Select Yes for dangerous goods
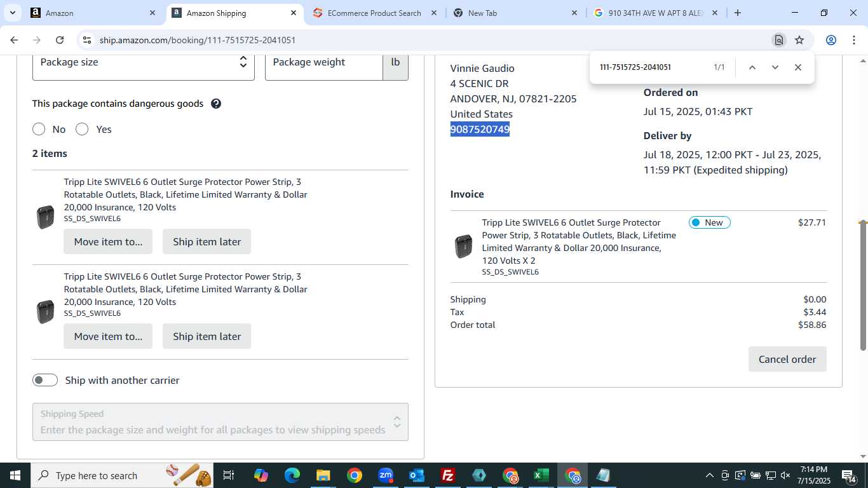The image size is (868, 488). tap(82, 129)
